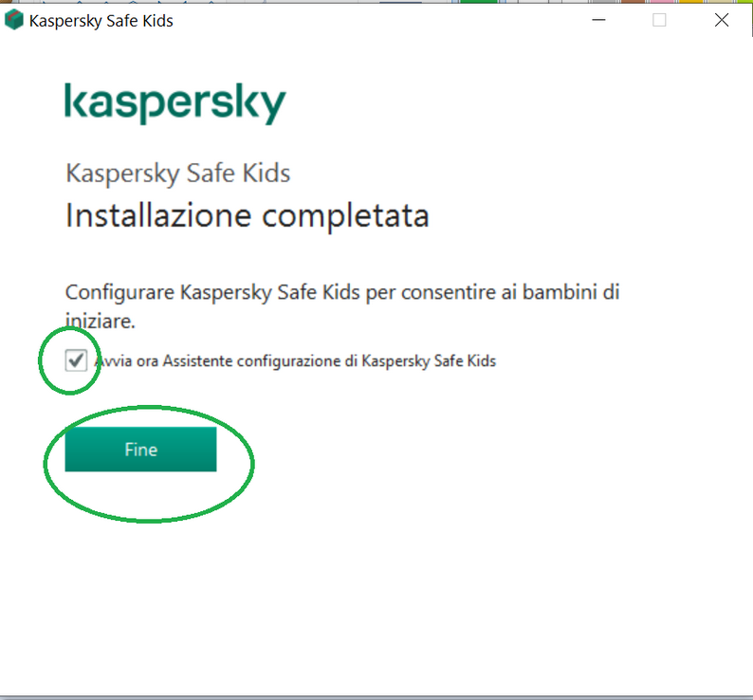Click the disabled maximize button in the title bar
This screenshot has height=700, width=753.
click(659, 20)
